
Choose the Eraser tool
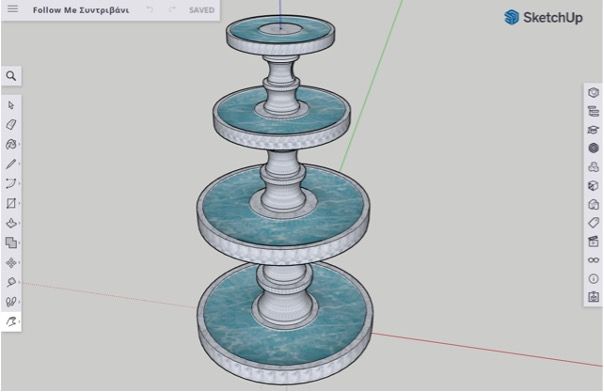click(11, 124)
